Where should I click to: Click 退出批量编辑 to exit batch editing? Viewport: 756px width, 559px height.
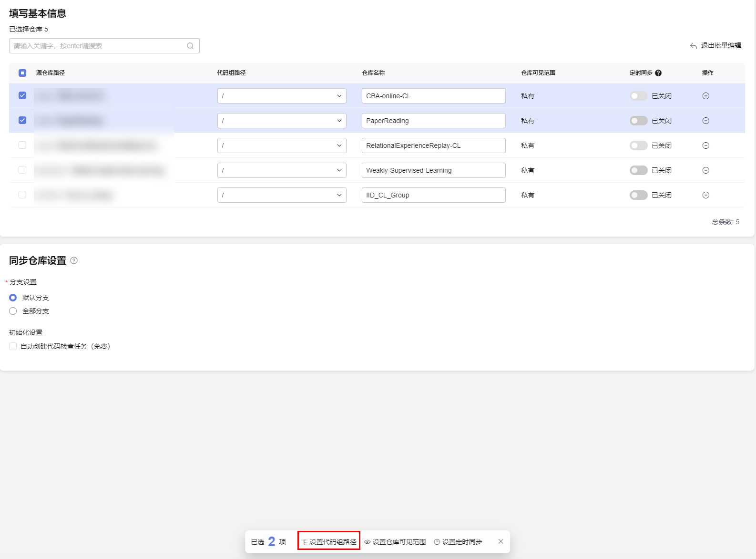coord(715,46)
